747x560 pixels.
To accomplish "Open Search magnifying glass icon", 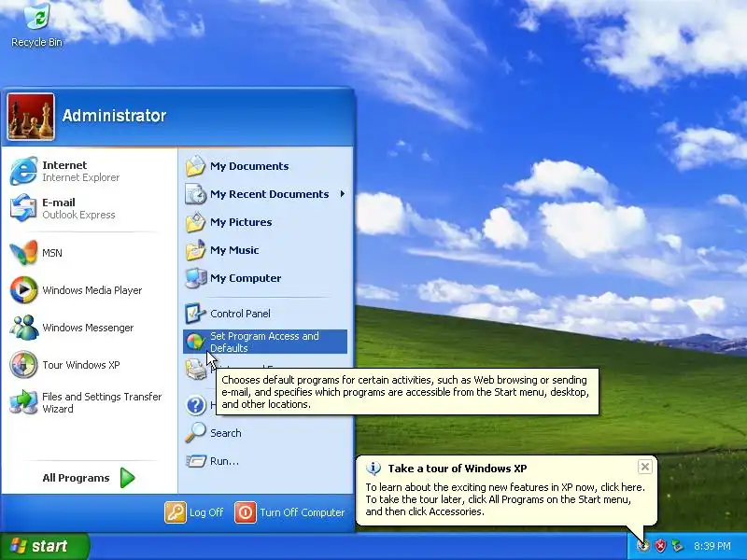I will [195, 433].
